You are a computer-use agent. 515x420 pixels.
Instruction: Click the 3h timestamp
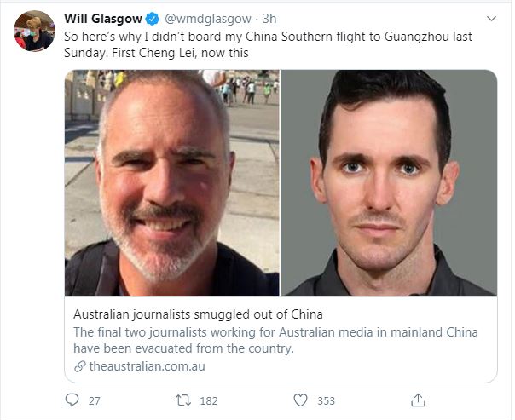269,19
